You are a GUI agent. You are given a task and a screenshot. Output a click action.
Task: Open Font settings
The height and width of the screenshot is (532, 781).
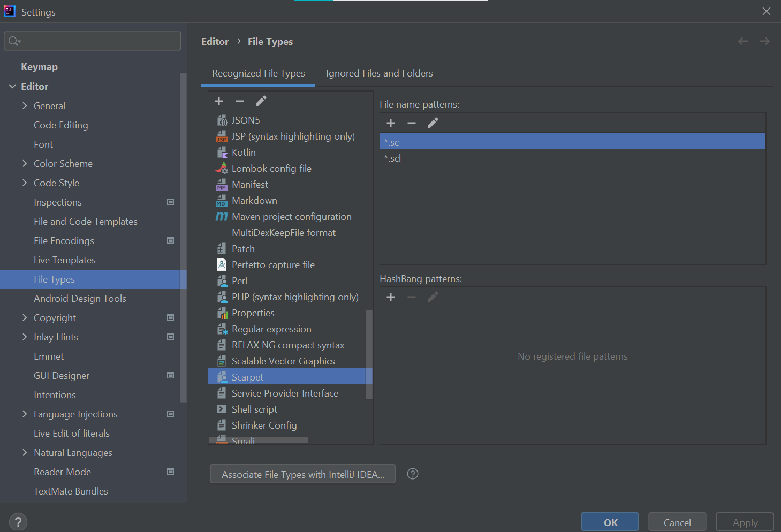tap(43, 144)
